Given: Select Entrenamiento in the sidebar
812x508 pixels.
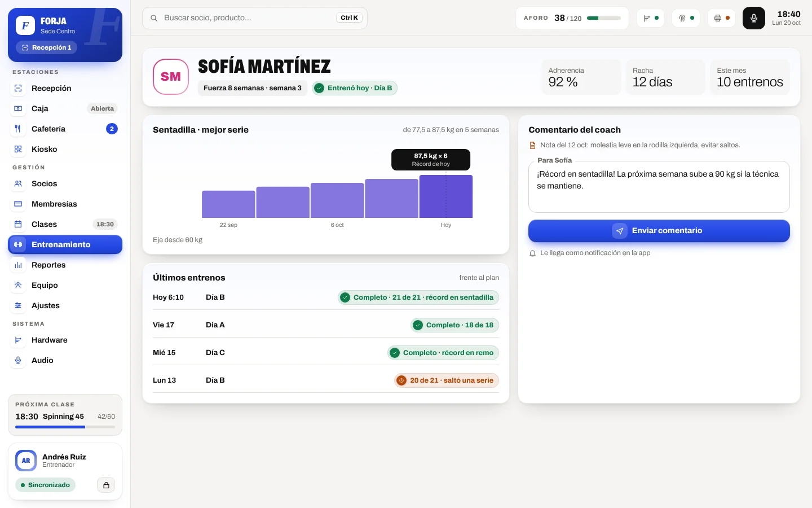Looking at the screenshot, I should 65,244.
